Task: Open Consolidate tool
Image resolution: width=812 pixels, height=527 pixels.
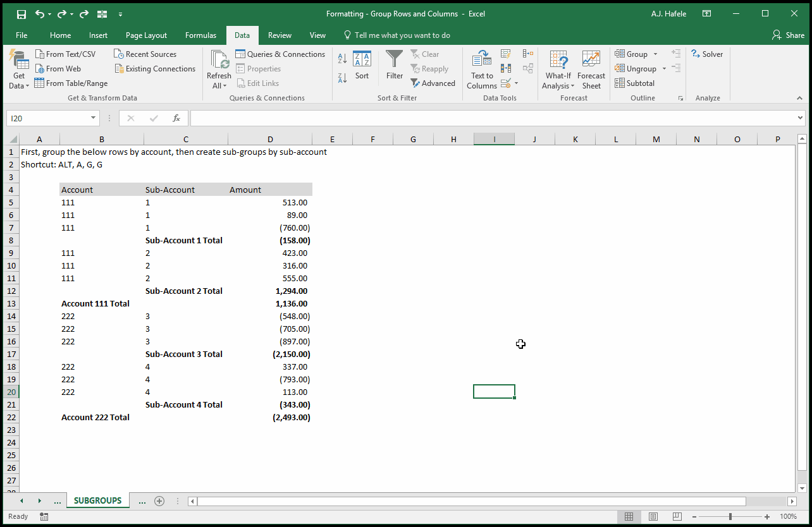Action: pos(528,54)
